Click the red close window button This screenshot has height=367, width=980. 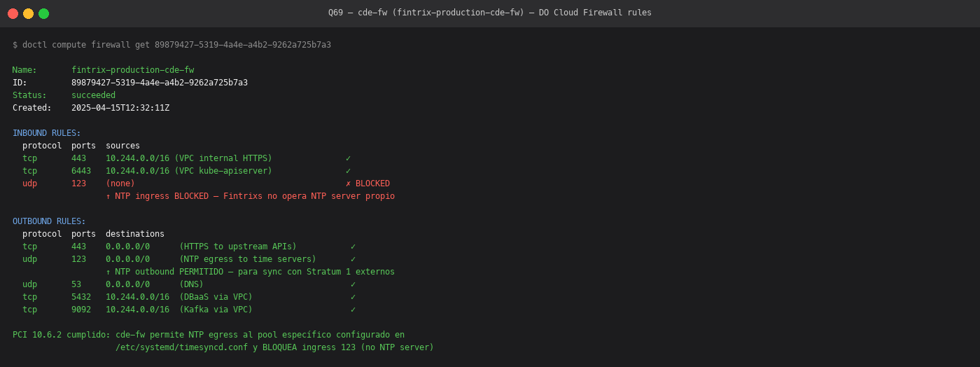click(x=13, y=13)
